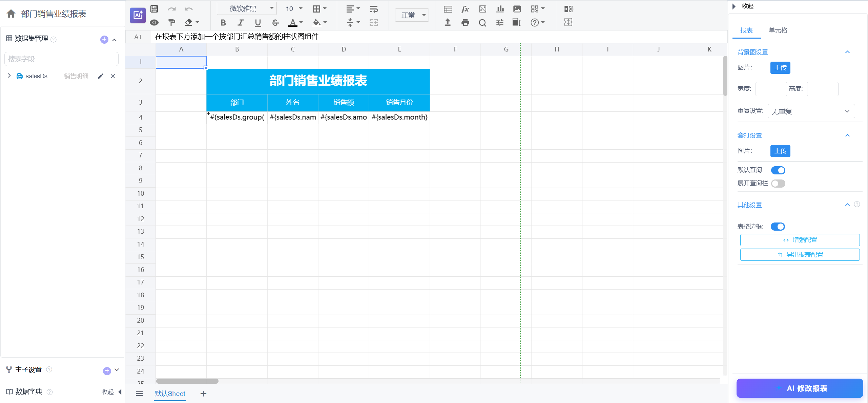
Task: Print the report with the printer icon
Action: pyautogui.click(x=465, y=23)
